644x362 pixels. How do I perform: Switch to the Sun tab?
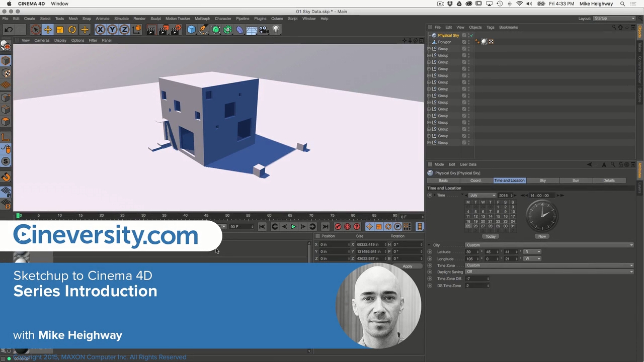click(576, 180)
